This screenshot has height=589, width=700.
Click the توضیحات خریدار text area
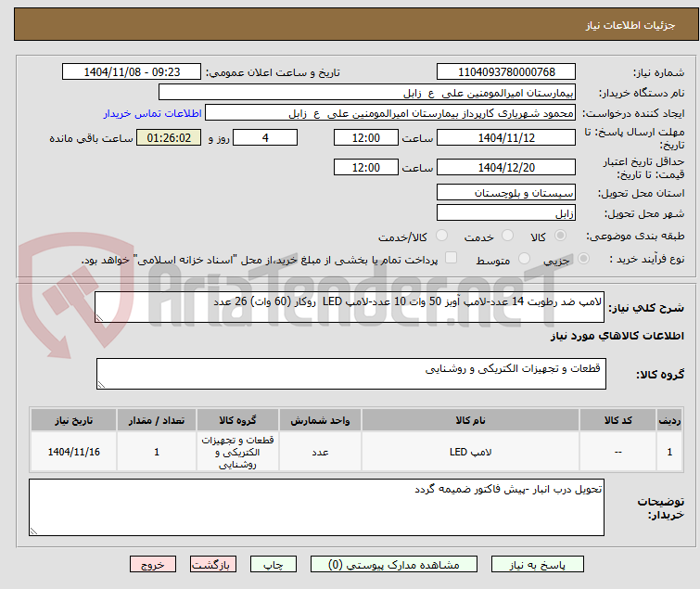pyautogui.click(x=316, y=507)
